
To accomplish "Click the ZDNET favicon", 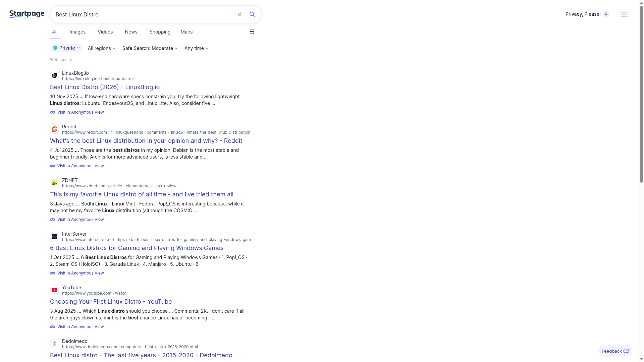I will [55, 183].
